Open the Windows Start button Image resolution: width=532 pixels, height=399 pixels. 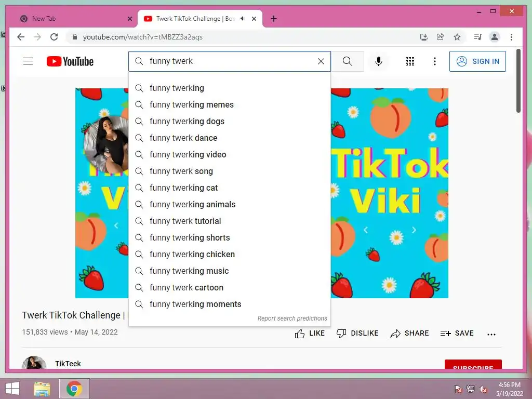(x=12, y=389)
